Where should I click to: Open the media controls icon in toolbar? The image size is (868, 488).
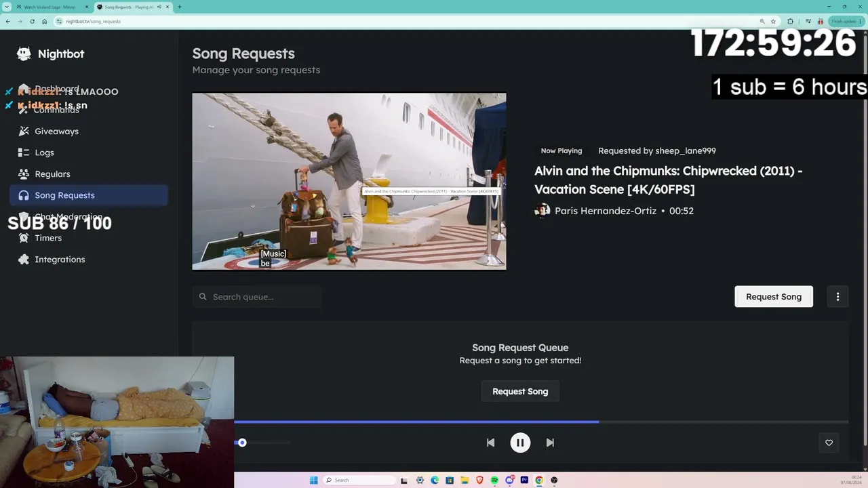tap(809, 21)
